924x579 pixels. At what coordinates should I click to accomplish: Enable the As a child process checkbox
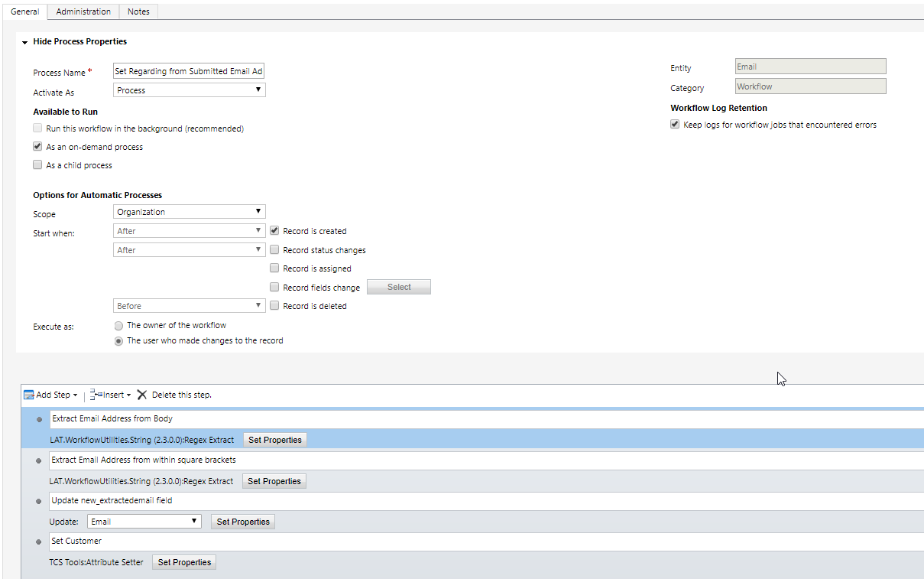pos(37,165)
